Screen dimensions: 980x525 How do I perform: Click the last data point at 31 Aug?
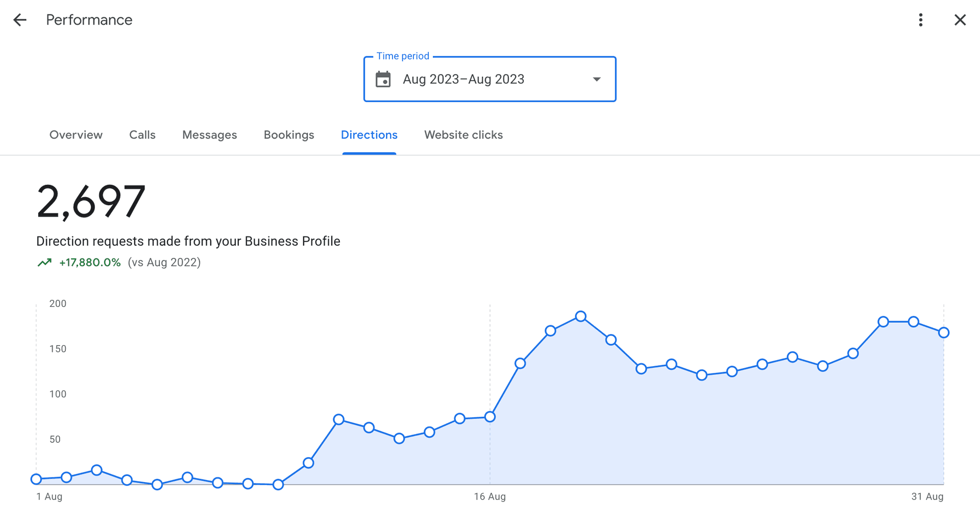[943, 333]
